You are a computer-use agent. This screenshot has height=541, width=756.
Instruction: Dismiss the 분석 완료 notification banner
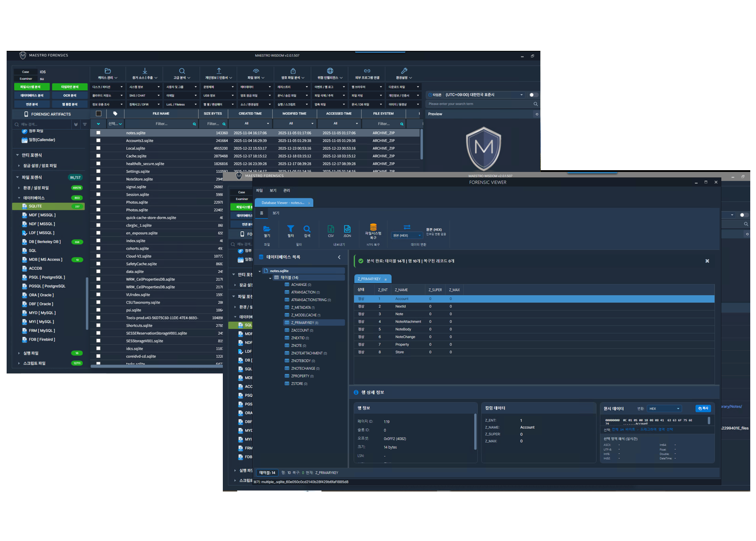point(707,261)
